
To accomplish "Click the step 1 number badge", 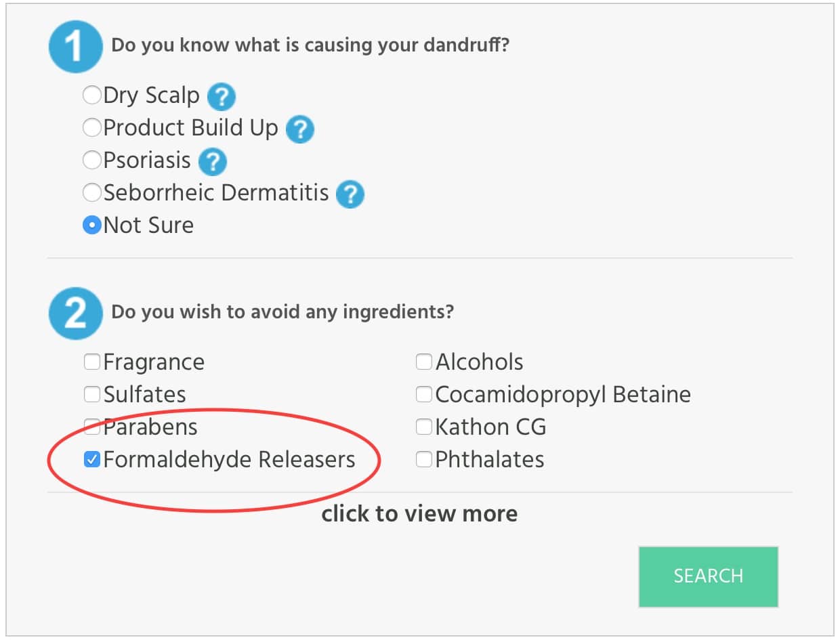I will [75, 46].
